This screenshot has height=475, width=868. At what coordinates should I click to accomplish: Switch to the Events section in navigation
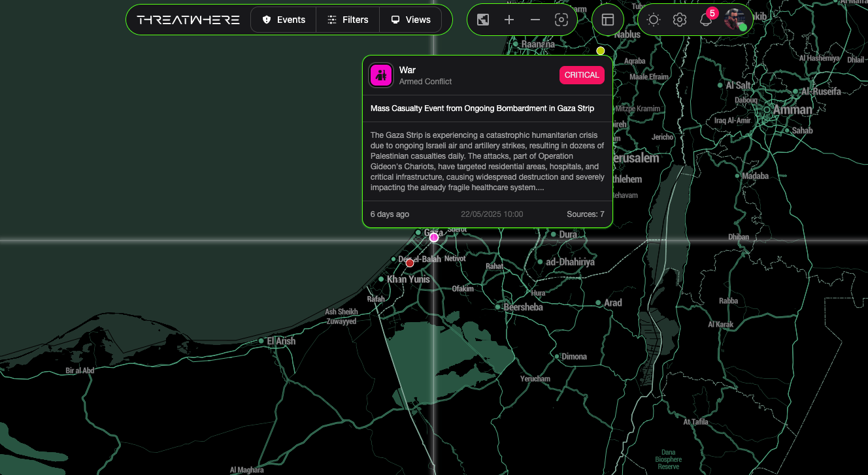click(x=283, y=20)
